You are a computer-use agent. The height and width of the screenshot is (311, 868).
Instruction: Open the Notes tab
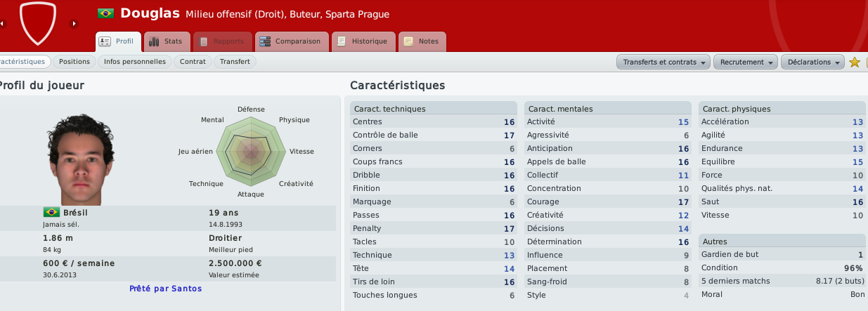coord(422,41)
